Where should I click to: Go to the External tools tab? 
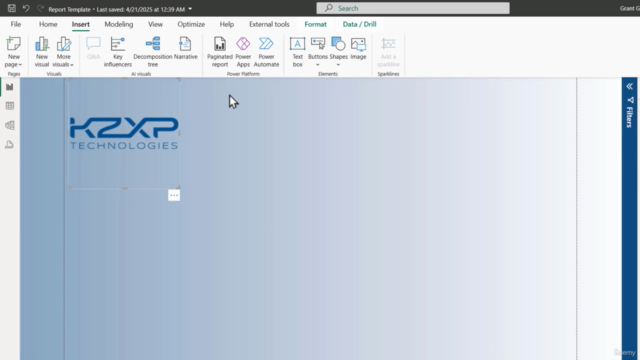tap(269, 24)
